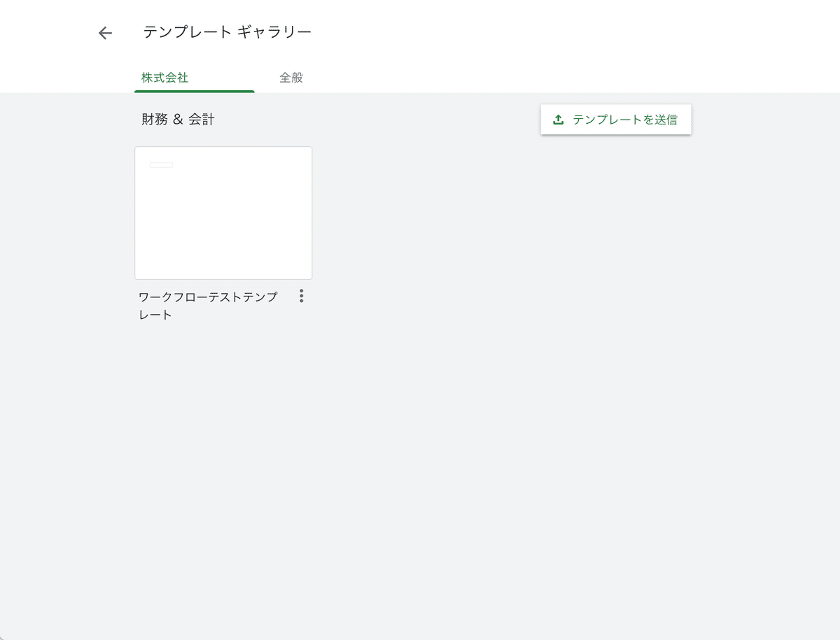The height and width of the screenshot is (640, 840).
Task: Open the ワークフローテストテンプレート thumbnail preview
Action: pos(223,213)
